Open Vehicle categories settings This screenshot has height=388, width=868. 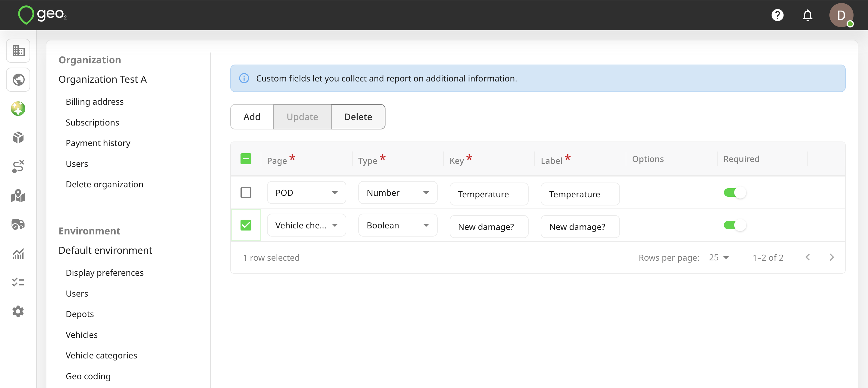click(x=102, y=355)
